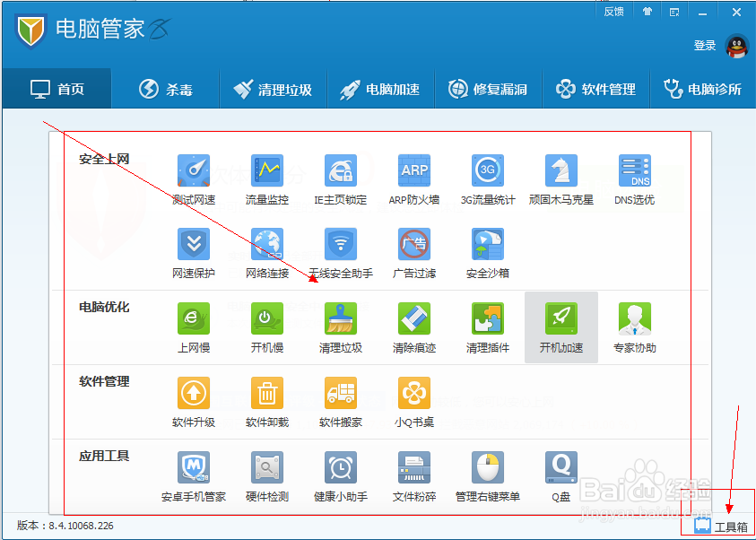
Task: Open the 管理右键菜单 mouse tool
Action: pos(488,477)
